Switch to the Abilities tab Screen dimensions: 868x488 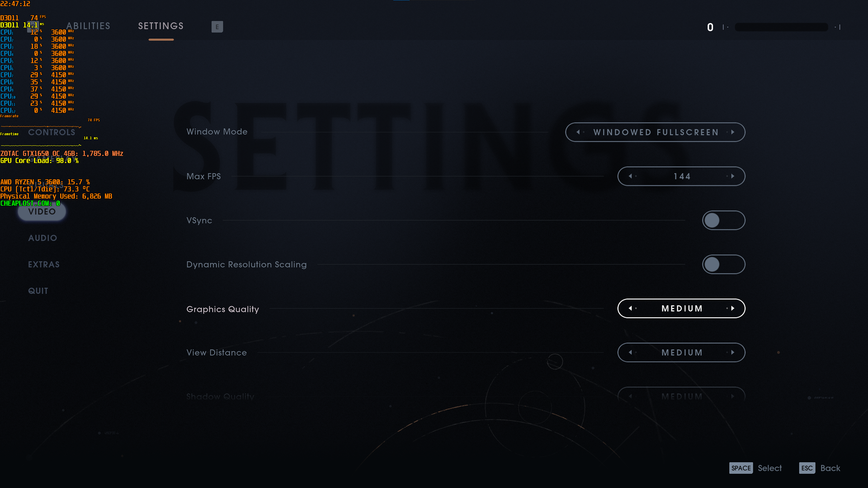tap(88, 26)
